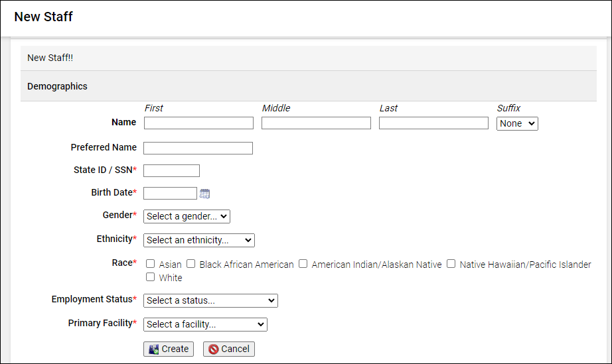Expand the Gender dropdown
Viewport: 612px width, 364px height.
(x=187, y=216)
